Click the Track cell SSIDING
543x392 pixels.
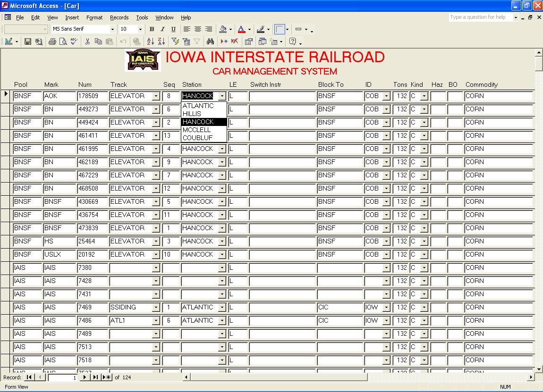pyautogui.click(x=130, y=308)
